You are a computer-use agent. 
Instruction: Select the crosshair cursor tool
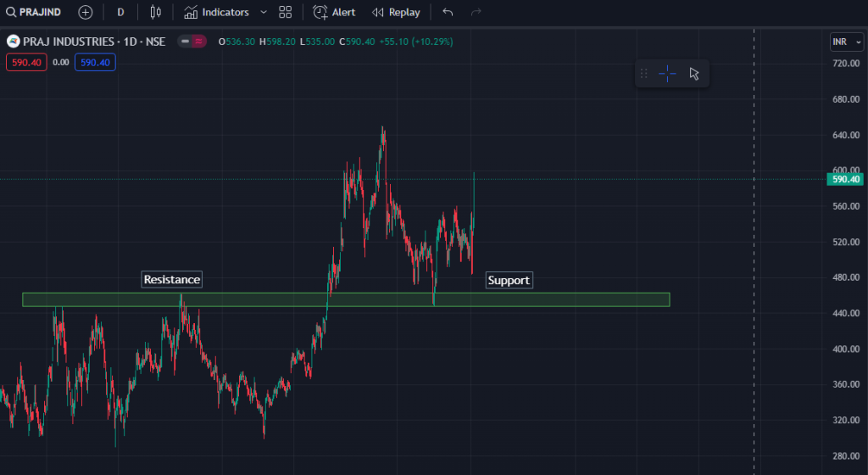coord(668,74)
